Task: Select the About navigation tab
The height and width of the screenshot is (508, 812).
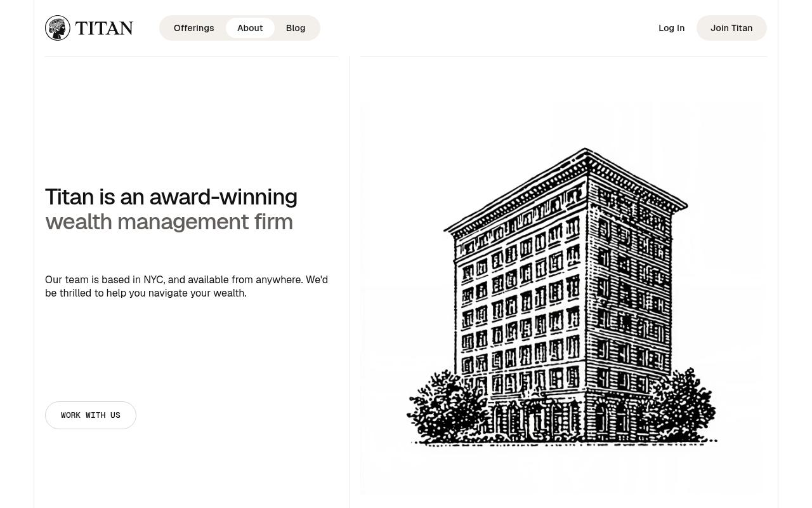Action: coord(250,28)
